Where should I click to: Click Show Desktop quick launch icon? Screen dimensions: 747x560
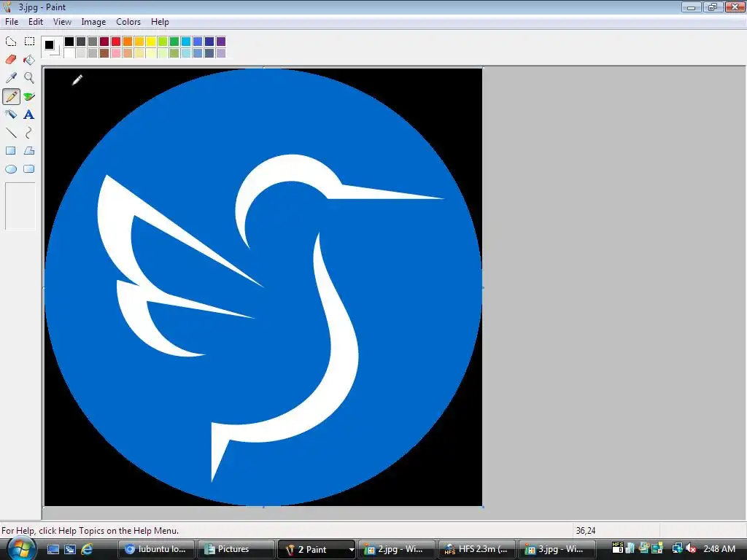coord(53,549)
